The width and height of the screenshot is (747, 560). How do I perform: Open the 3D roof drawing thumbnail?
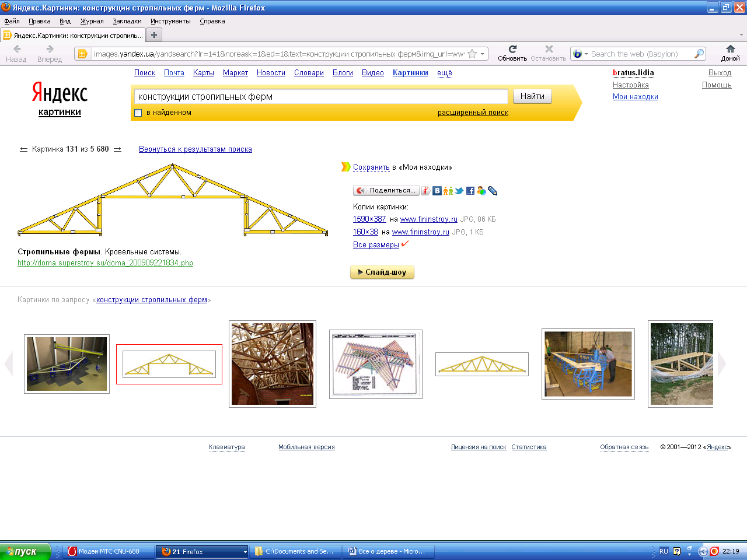click(x=376, y=364)
